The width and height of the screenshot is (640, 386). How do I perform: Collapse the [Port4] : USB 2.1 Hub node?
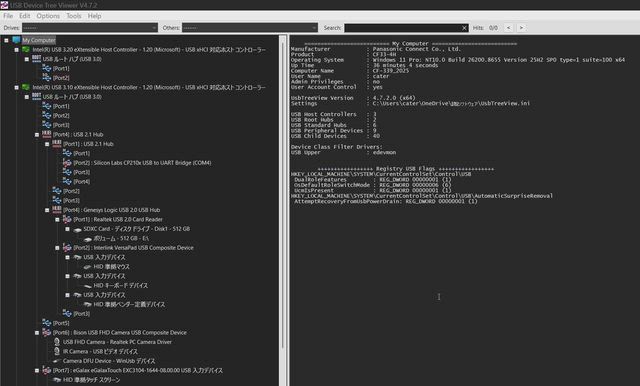tap(37, 135)
